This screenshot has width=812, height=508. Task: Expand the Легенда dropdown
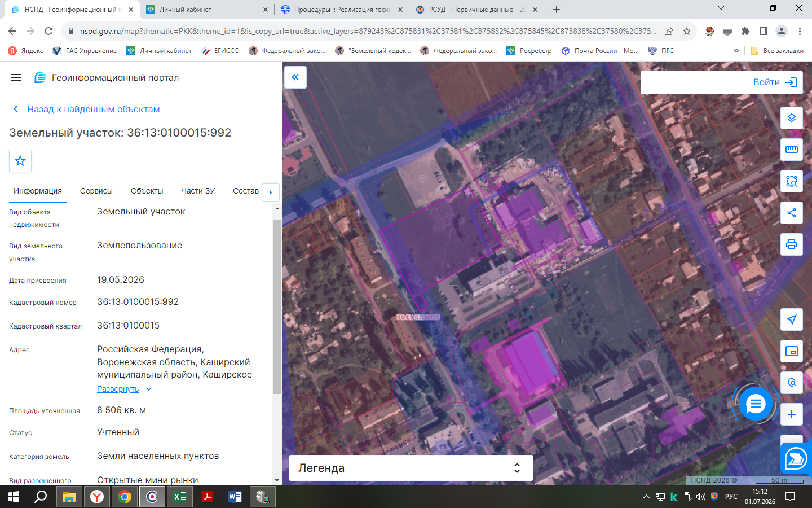pyautogui.click(x=411, y=468)
